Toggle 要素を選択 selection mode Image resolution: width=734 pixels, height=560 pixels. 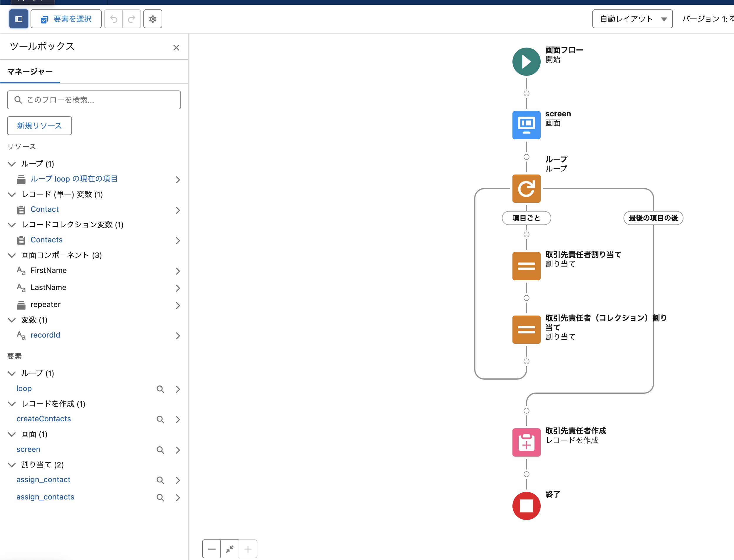66,19
